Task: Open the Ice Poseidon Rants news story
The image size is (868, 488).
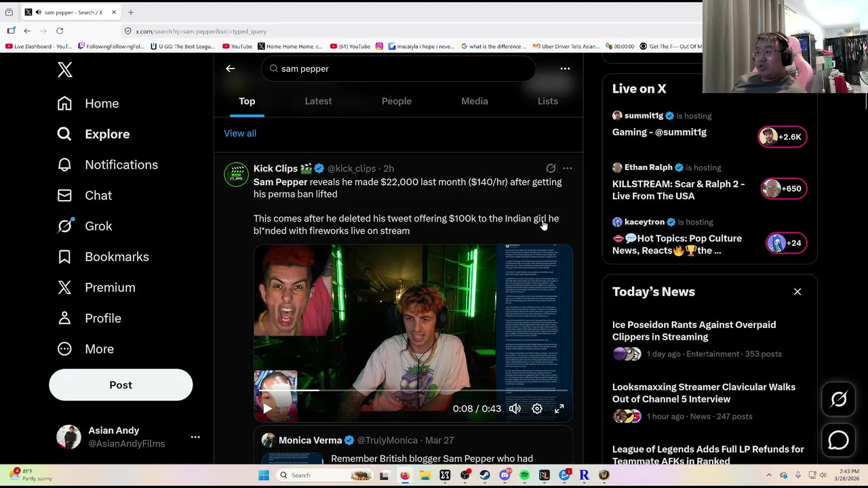Action: pos(694,331)
